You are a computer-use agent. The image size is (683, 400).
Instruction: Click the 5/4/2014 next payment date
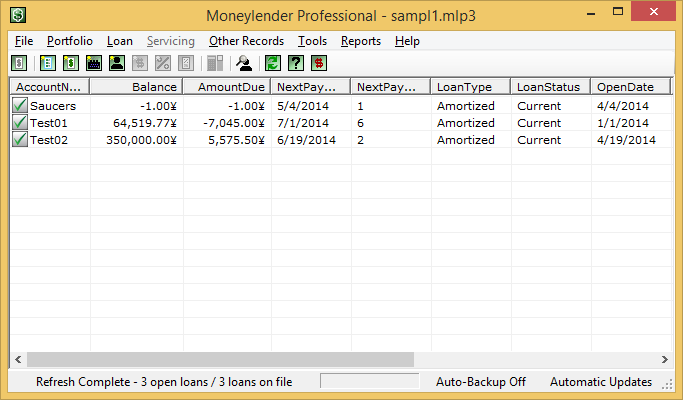point(303,106)
